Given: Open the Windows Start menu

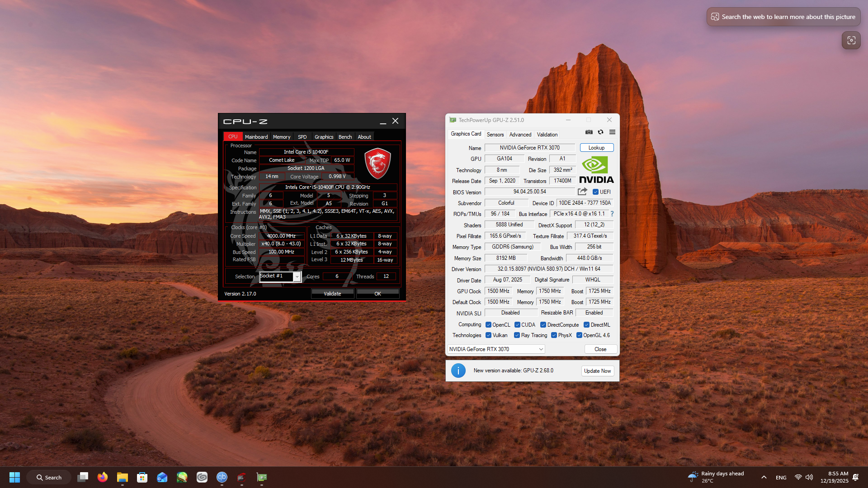Looking at the screenshot, I should [x=14, y=477].
